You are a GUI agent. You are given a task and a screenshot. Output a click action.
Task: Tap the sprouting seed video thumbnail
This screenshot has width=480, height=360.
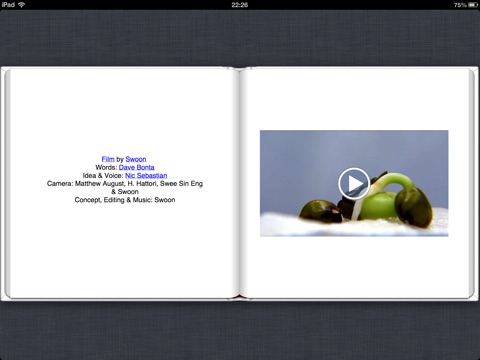point(354,183)
